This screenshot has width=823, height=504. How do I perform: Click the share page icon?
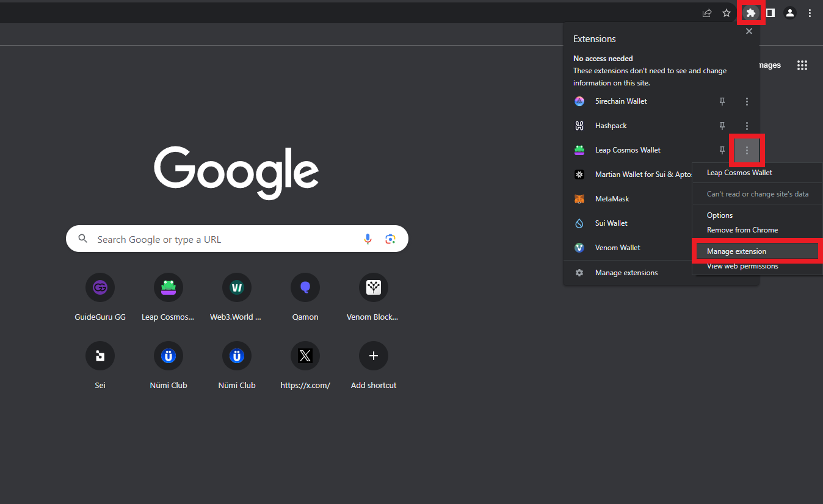coord(707,13)
